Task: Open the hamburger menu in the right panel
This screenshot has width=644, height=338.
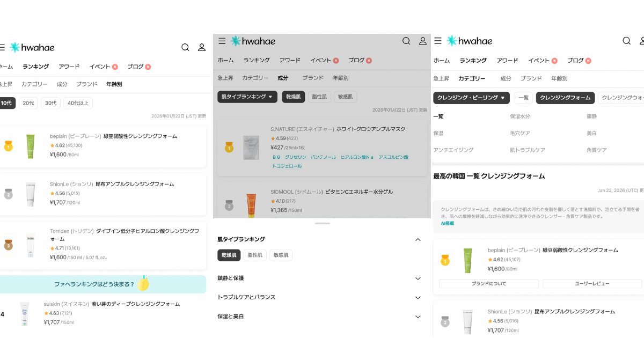Action: pos(437,41)
